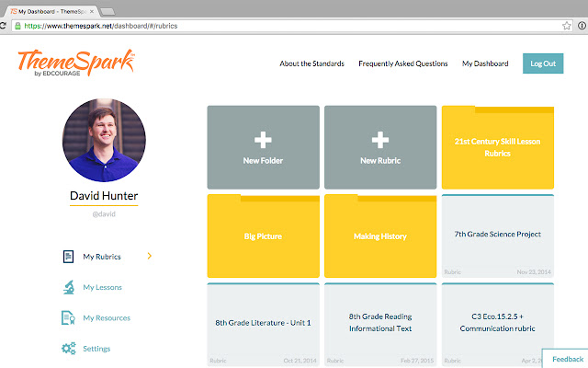The image size is (588, 368).
Task: Click David Hunter's profile photo
Action: (x=104, y=140)
